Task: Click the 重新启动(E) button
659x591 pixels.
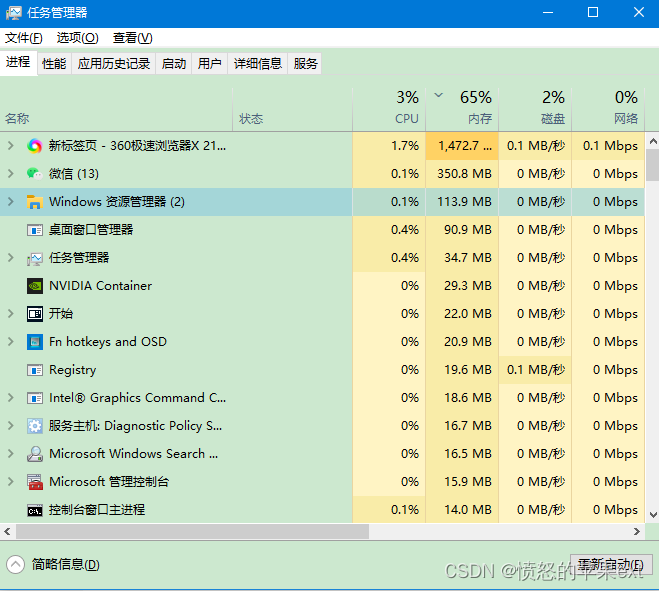Action: pos(611,565)
